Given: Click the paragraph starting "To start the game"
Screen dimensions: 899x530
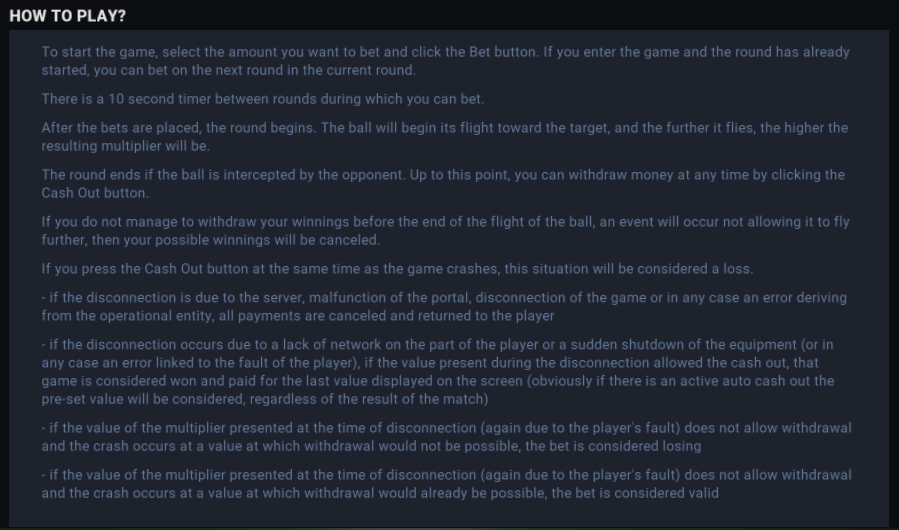Looking at the screenshot, I should click(x=445, y=61).
